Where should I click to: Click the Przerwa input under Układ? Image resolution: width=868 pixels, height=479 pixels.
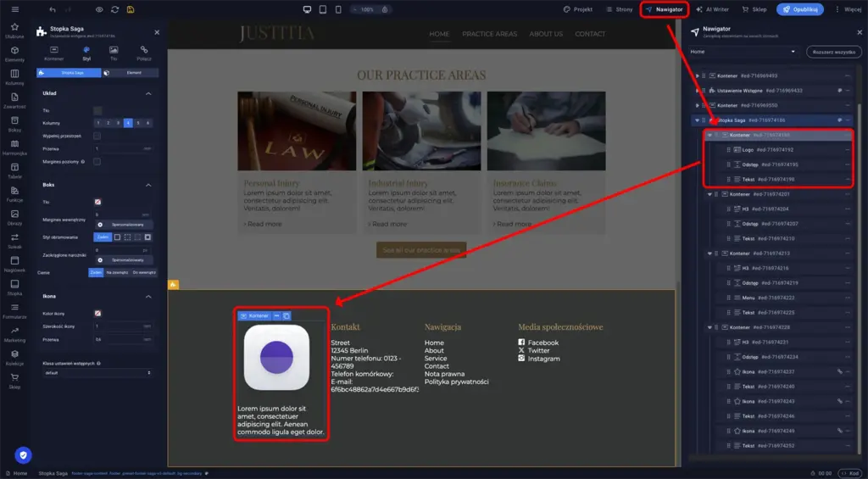123,149
